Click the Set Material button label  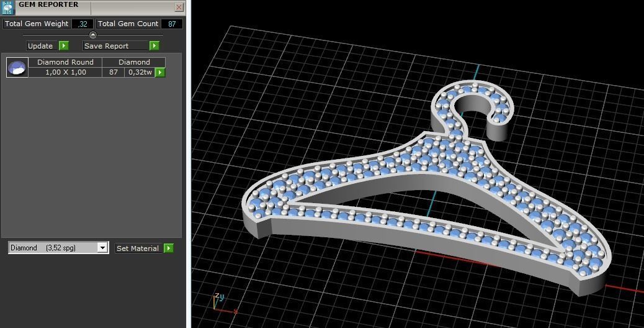[139, 248]
